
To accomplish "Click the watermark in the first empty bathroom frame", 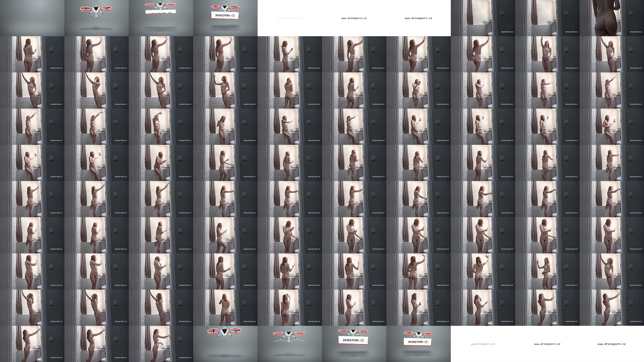I will click(x=507, y=32).
